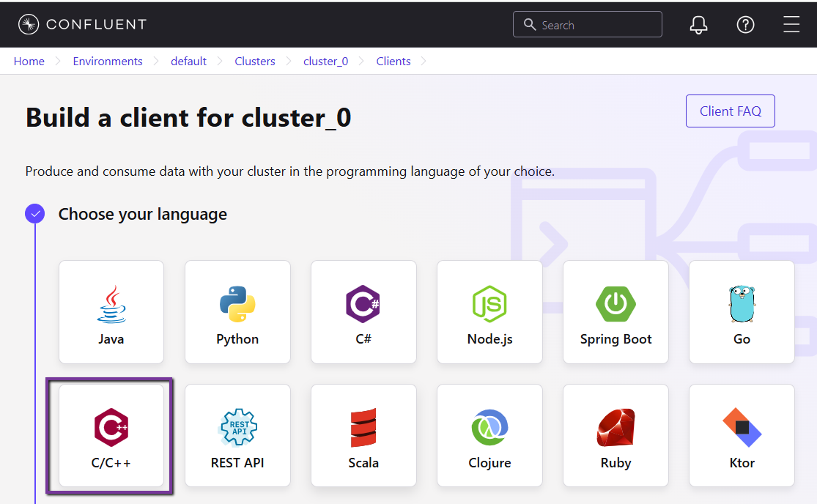This screenshot has height=504, width=817.
Task: Click the Confluent logo
Action: click(x=82, y=24)
